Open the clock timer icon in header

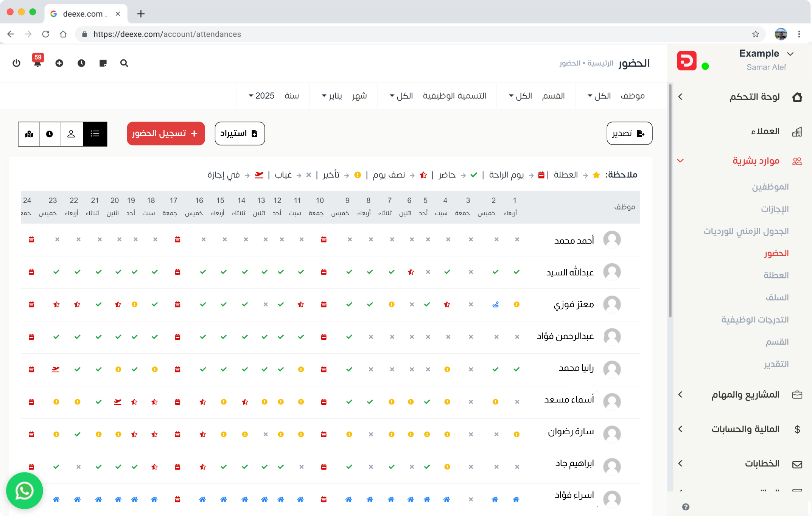tap(81, 63)
